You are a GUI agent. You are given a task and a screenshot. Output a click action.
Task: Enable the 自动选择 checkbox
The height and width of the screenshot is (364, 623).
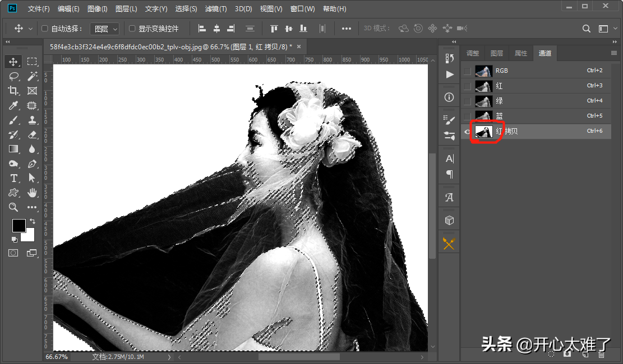pos(45,29)
